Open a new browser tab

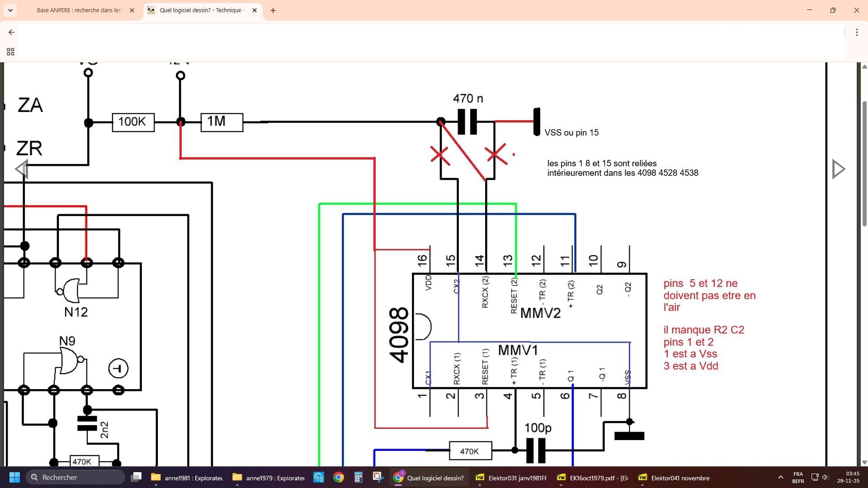273,10
